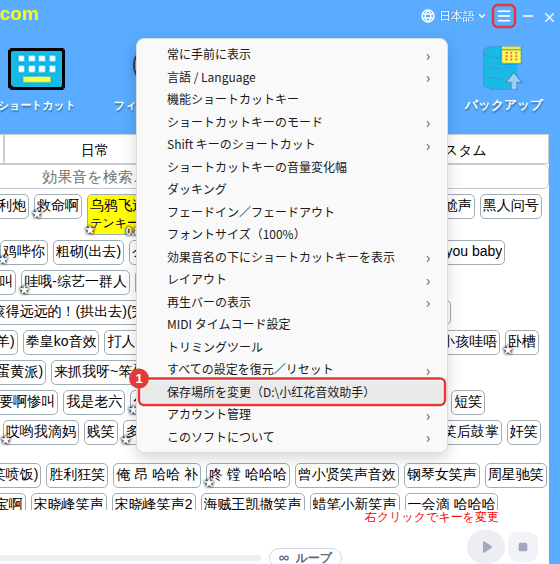Screen dimensions: 560x564
Task: Select 機能ショートカットキー menu item
Action: [292, 100]
